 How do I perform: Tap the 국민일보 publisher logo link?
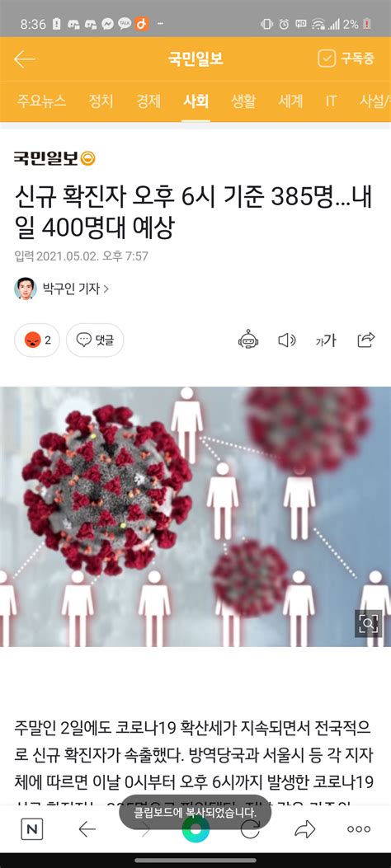click(x=54, y=158)
